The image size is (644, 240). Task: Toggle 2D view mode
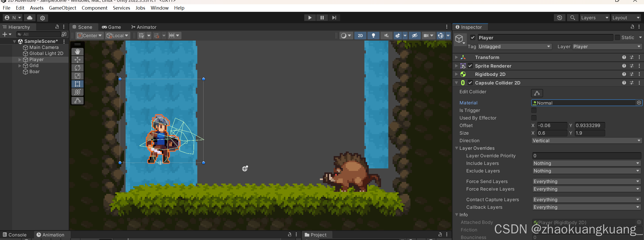tap(360, 36)
